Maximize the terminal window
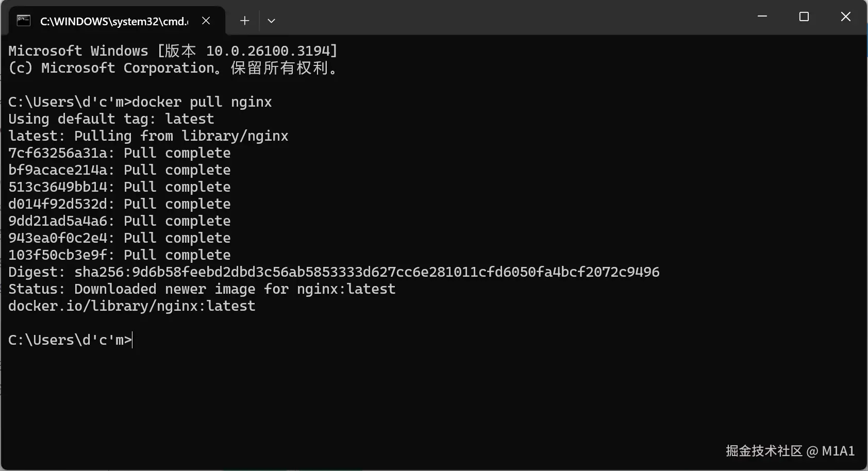This screenshot has height=471, width=868. coord(804,16)
